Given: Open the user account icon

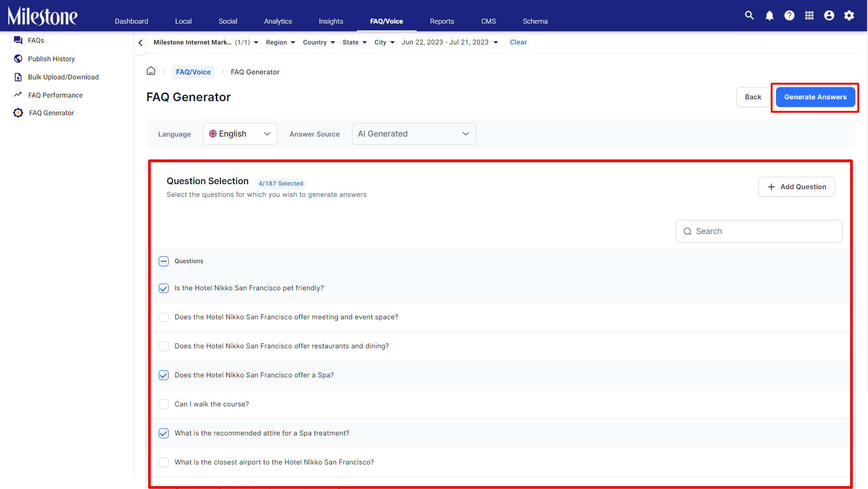Looking at the screenshot, I should tap(829, 15).
